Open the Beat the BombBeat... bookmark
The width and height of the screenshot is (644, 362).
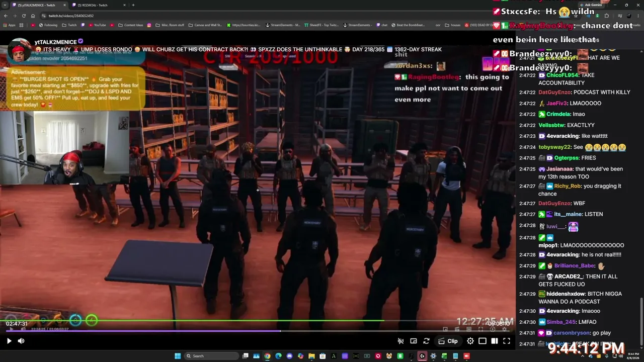[408, 25]
